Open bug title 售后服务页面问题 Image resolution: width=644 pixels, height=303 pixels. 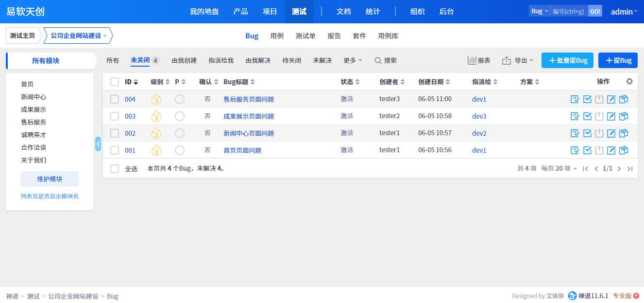(x=249, y=99)
